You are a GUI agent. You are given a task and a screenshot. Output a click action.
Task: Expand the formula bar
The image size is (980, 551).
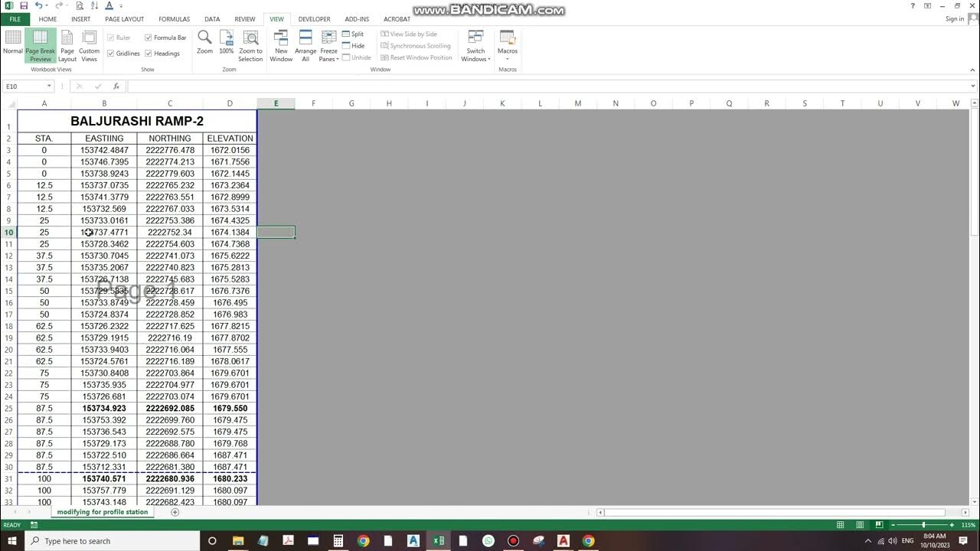(973, 86)
